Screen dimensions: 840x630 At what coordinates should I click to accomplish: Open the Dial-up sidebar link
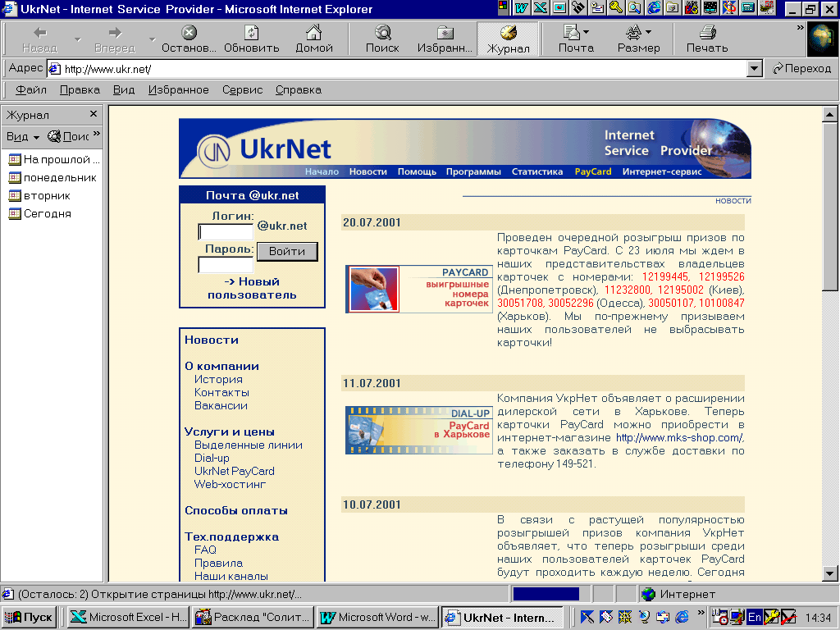212,458
